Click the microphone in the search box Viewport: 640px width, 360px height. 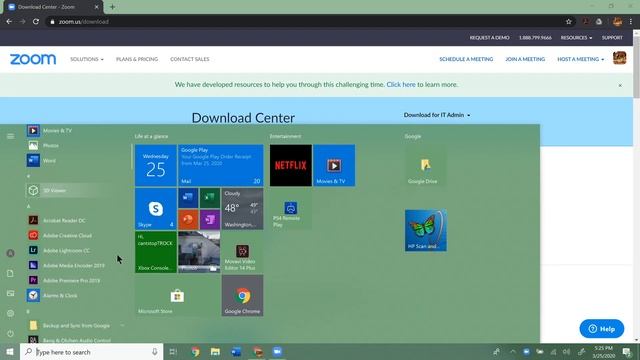155,351
